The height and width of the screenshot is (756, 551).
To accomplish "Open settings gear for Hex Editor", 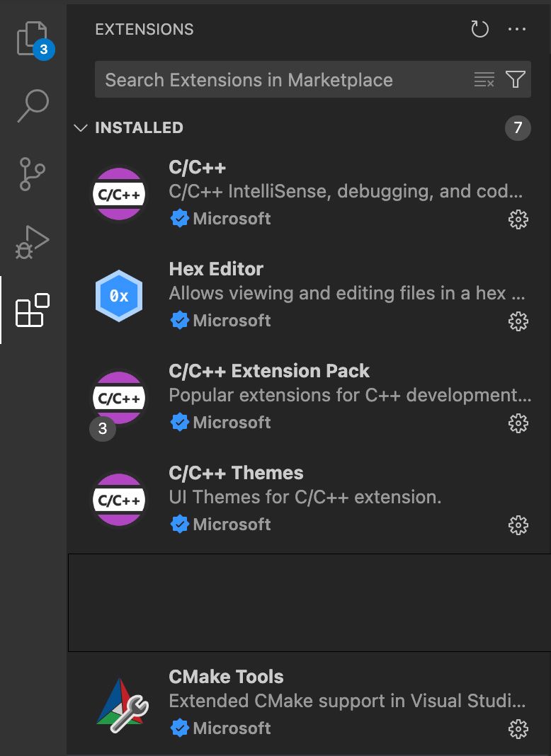I will [x=518, y=321].
